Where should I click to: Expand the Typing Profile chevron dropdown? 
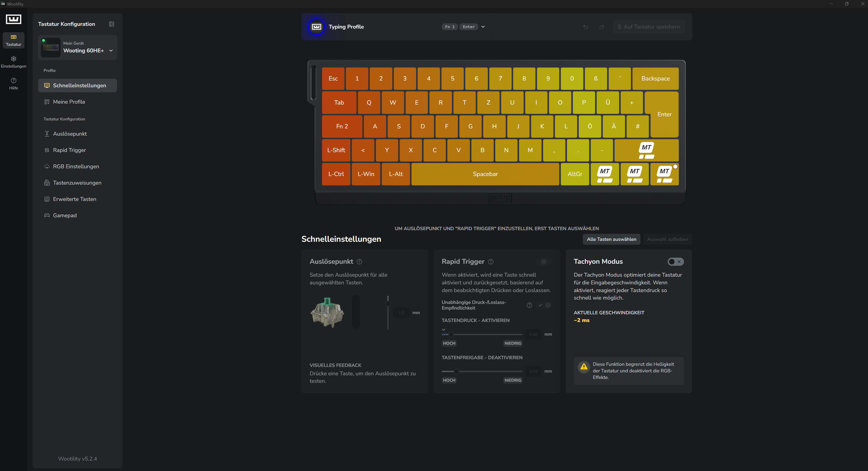tap(483, 27)
